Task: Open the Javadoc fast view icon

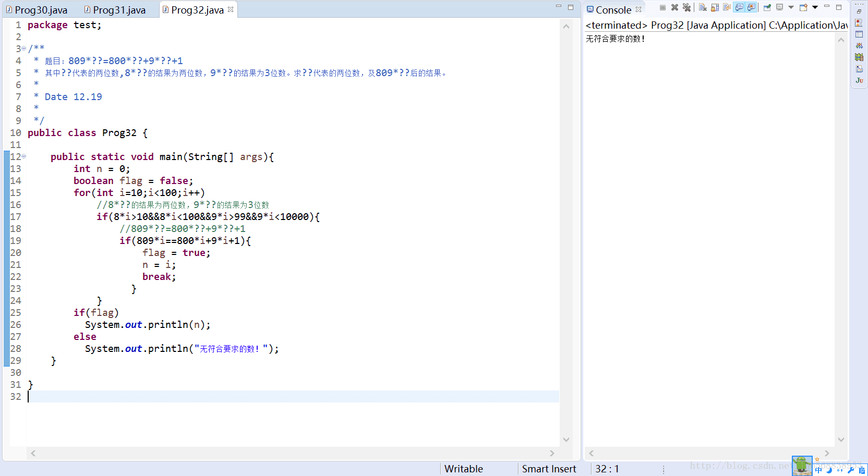Action: pos(859,22)
